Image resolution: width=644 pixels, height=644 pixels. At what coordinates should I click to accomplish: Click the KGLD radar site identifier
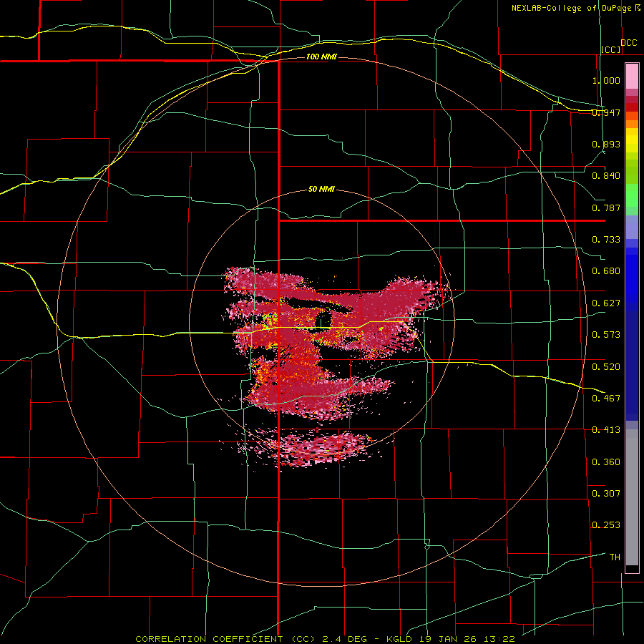pyautogui.click(x=401, y=639)
